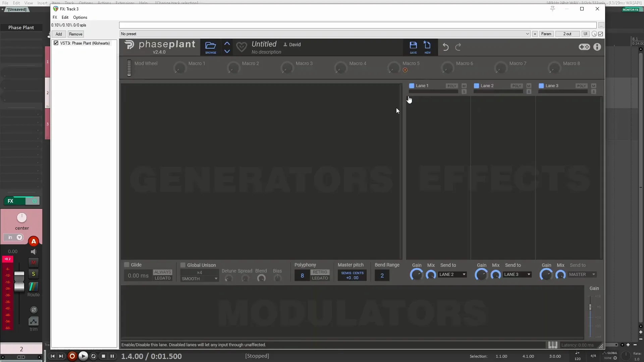Image resolution: width=644 pixels, height=362 pixels.
Task: Click the master Gain slider handle
Action: pos(590,307)
